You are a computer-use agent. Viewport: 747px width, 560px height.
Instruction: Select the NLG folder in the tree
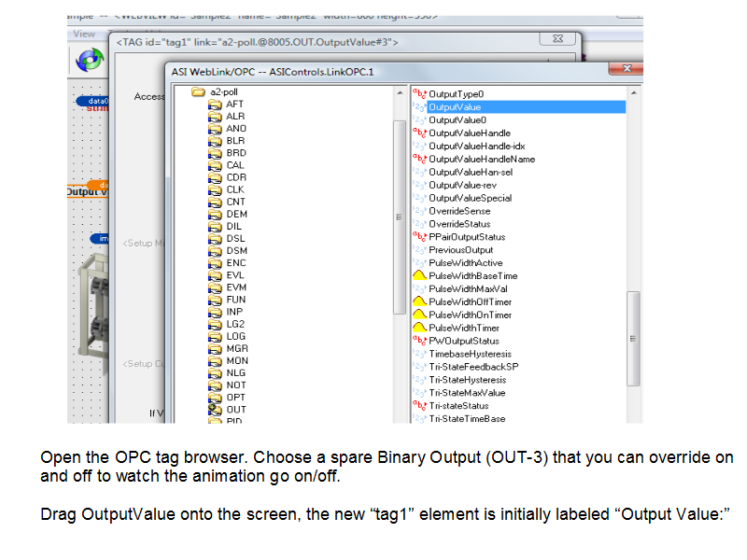click(x=236, y=372)
